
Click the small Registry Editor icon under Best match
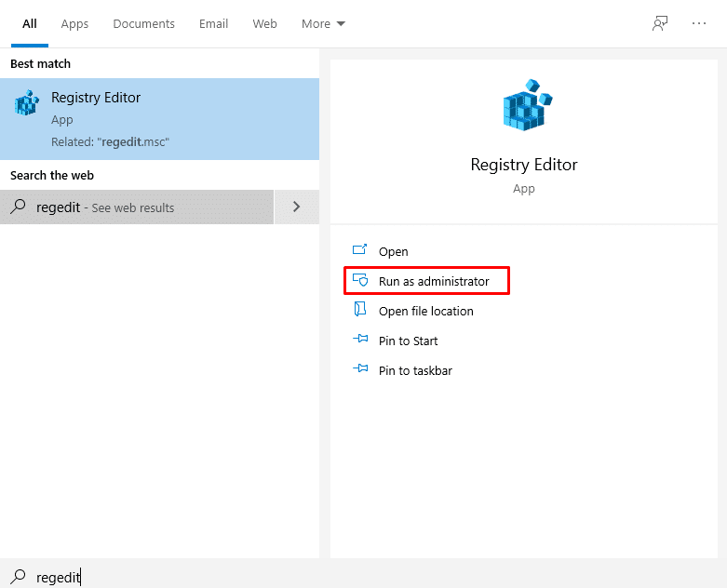point(27,102)
